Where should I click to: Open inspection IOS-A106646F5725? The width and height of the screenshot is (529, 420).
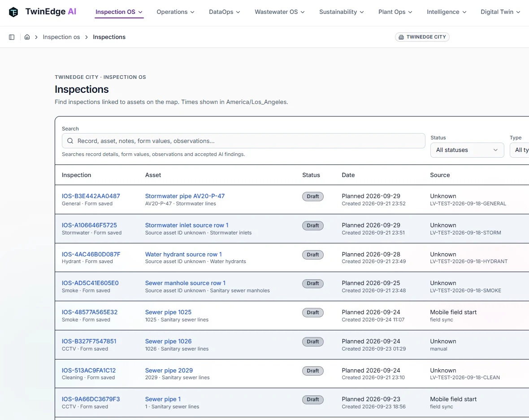point(89,225)
